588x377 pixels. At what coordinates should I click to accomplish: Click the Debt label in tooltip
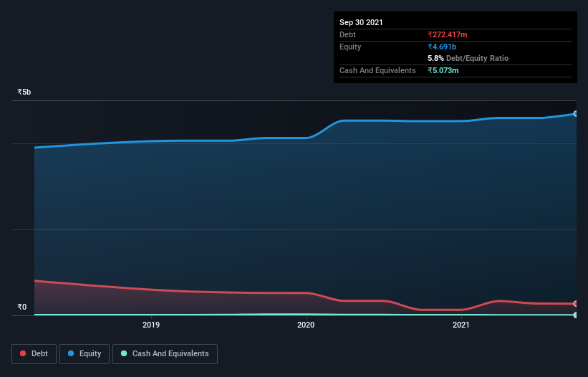[x=347, y=34]
